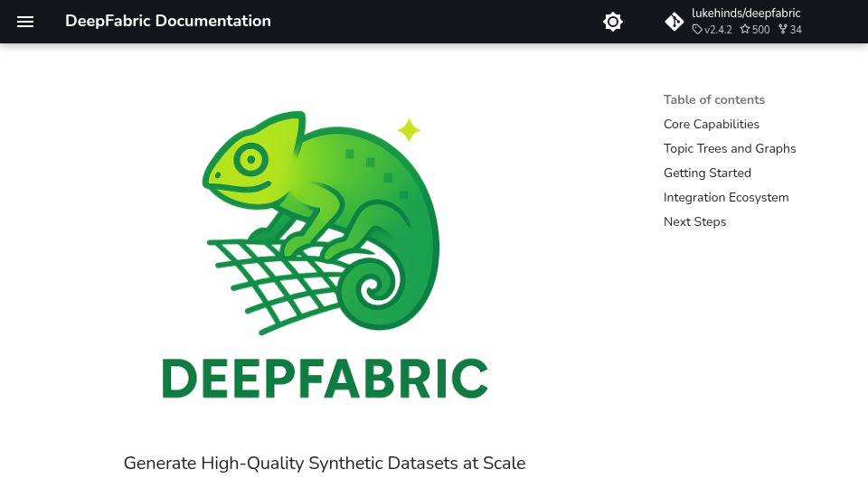The image size is (868, 488).
Task: Click the DeepFabric chameleon logo image
Action: click(x=325, y=255)
